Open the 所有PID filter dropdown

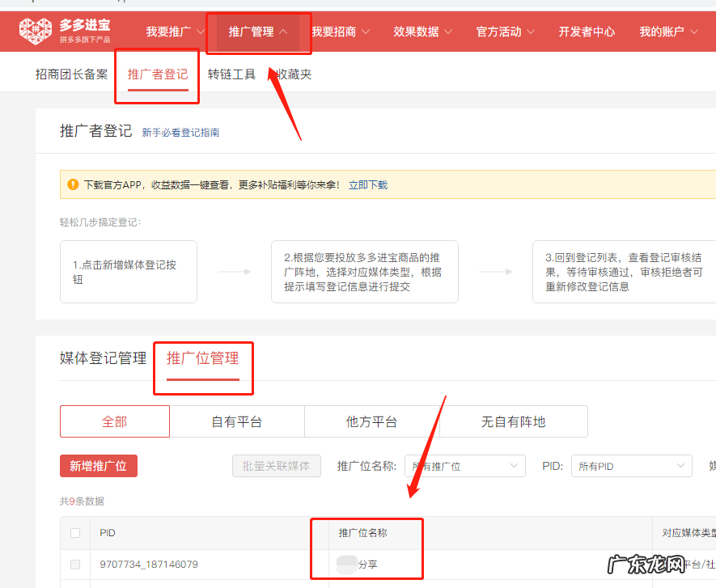coord(631,466)
